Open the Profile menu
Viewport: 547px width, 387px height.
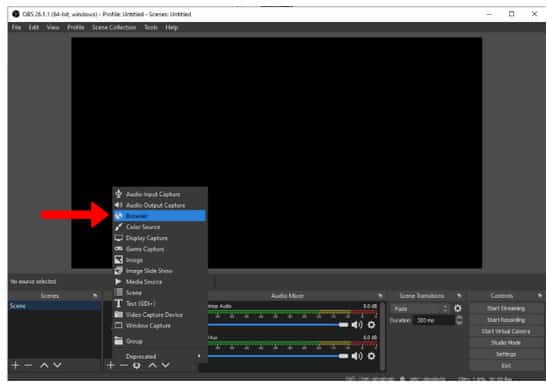(x=76, y=28)
